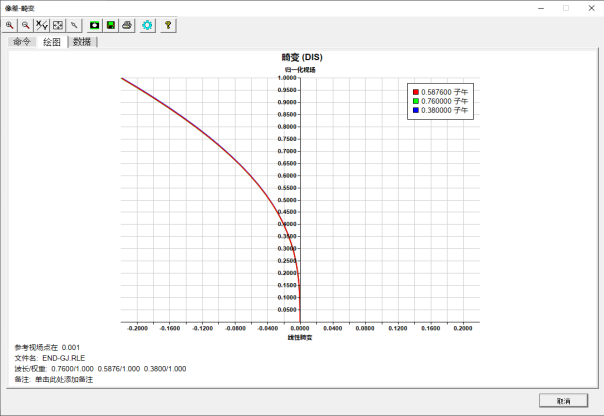Switch to the 命令 tab
This screenshot has height=416, width=604.
coord(22,42)
